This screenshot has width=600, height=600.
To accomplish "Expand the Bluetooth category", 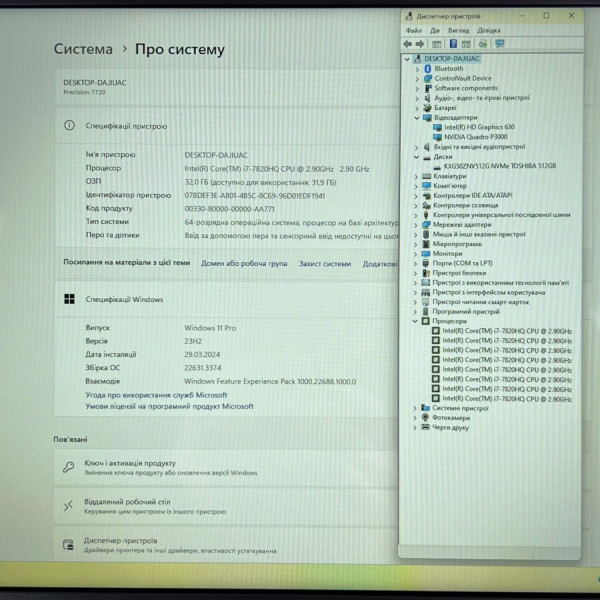I will pyautogui.click(x=417, y=69).
